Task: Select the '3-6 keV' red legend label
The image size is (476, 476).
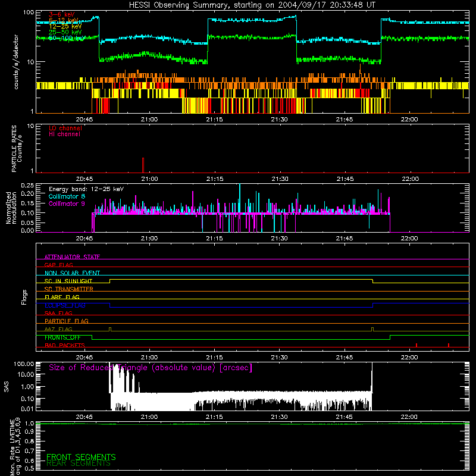Action: pos(62,14)
